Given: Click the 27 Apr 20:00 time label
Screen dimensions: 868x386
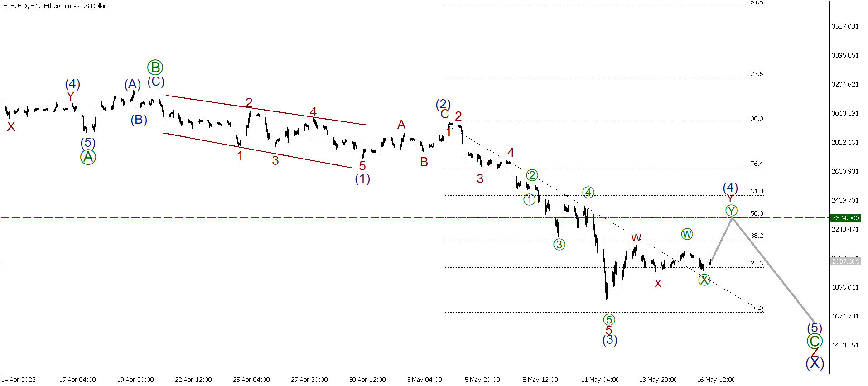Looking at the screenshot, I should (x=309, y=380).
